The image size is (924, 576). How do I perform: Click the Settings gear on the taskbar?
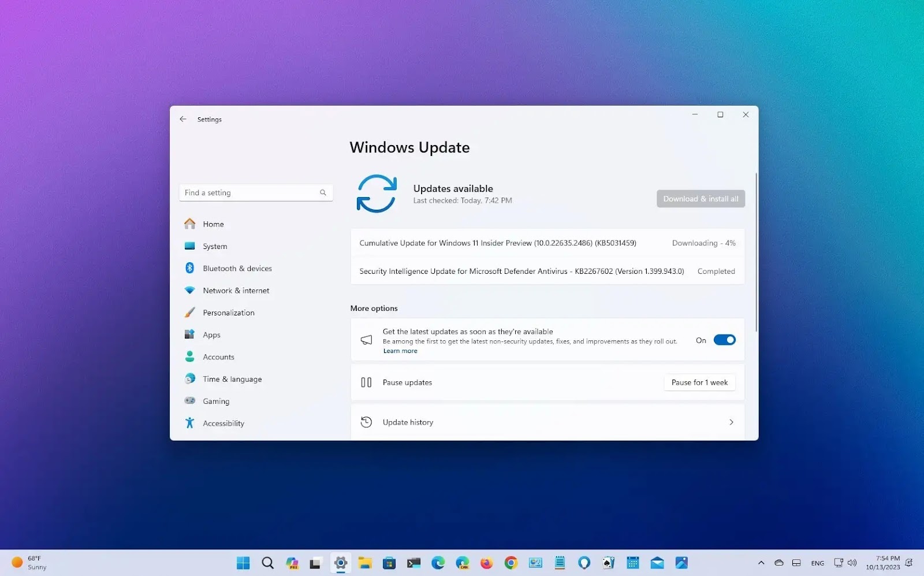341,563
